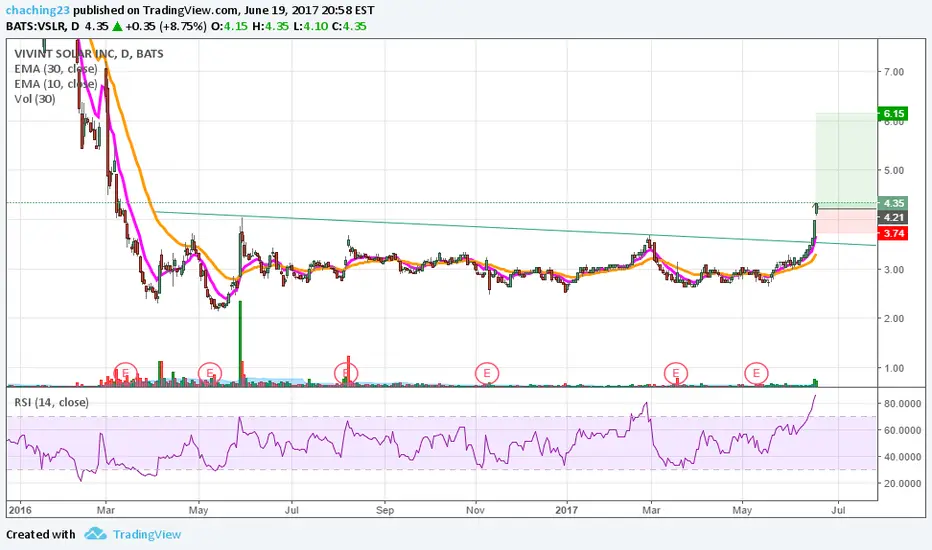
Task: Click the earnings 'E' marker near March 2016
Action: click(125, 373)
